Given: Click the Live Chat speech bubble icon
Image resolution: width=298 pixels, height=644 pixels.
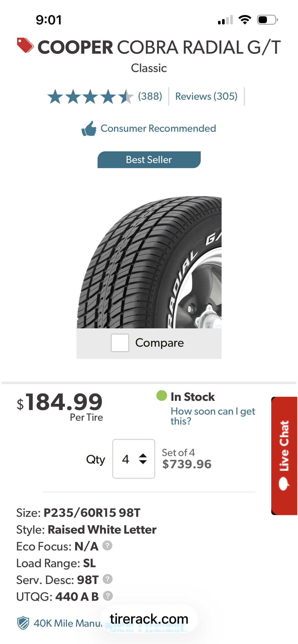Looking at the screenshot, I should tap(284, 483).
